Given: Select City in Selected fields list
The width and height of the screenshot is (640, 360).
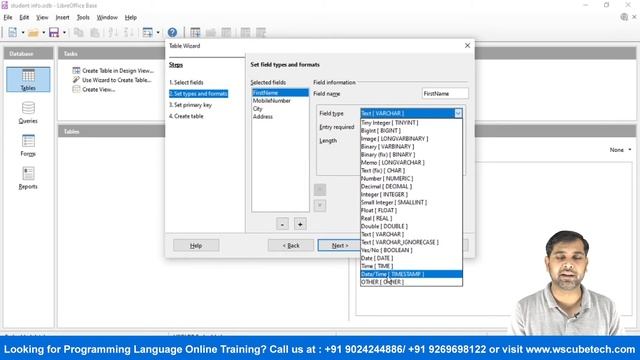Looking at the screenshot, I should (x=280, y=109).
